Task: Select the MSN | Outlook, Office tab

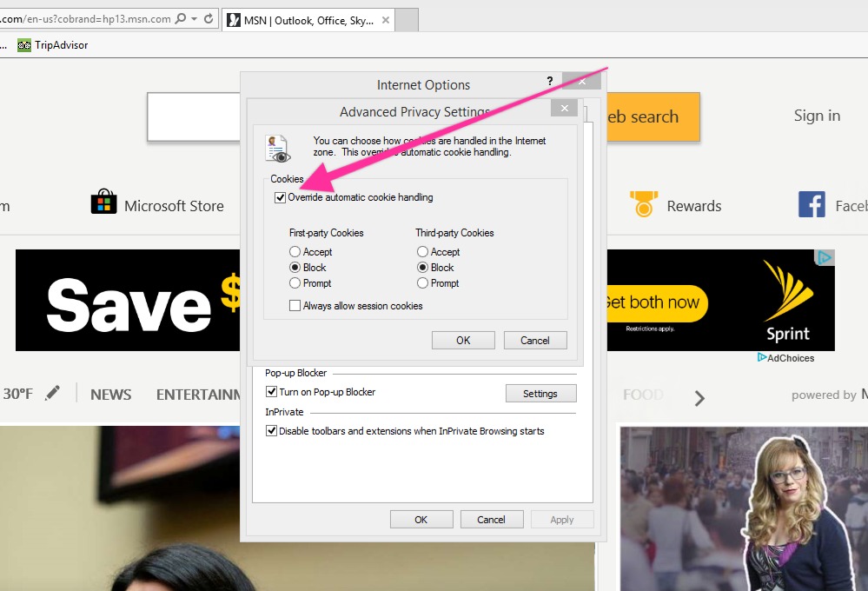Action: 308,21
